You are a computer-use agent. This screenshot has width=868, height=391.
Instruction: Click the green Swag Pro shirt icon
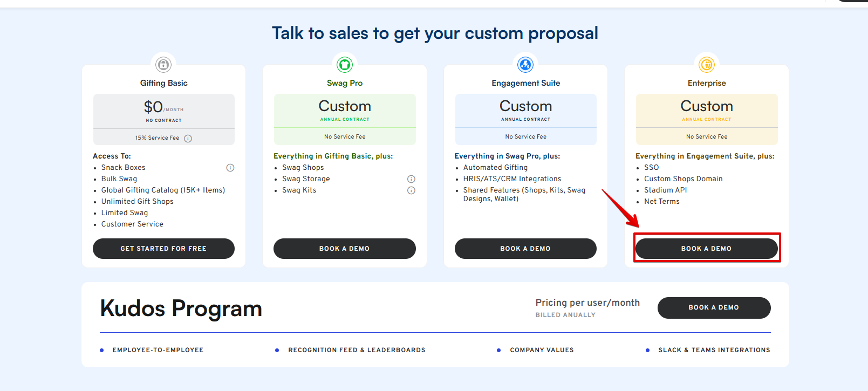tap(344, 65)
